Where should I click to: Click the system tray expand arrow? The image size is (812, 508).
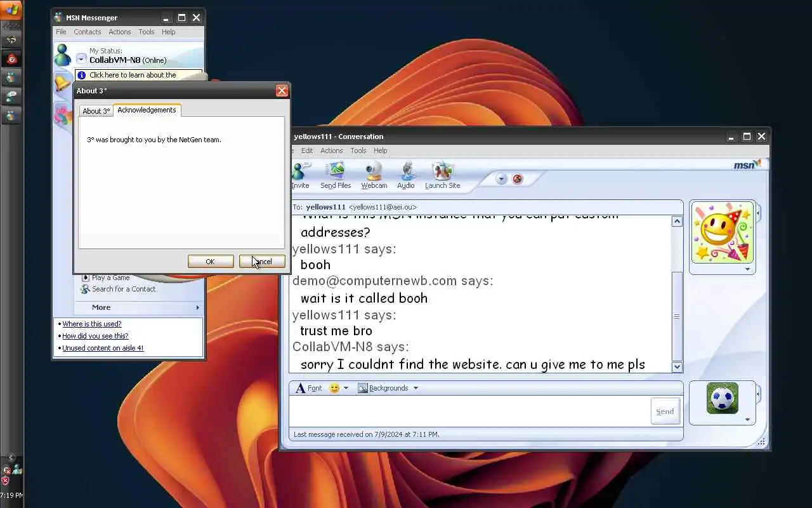11,458
